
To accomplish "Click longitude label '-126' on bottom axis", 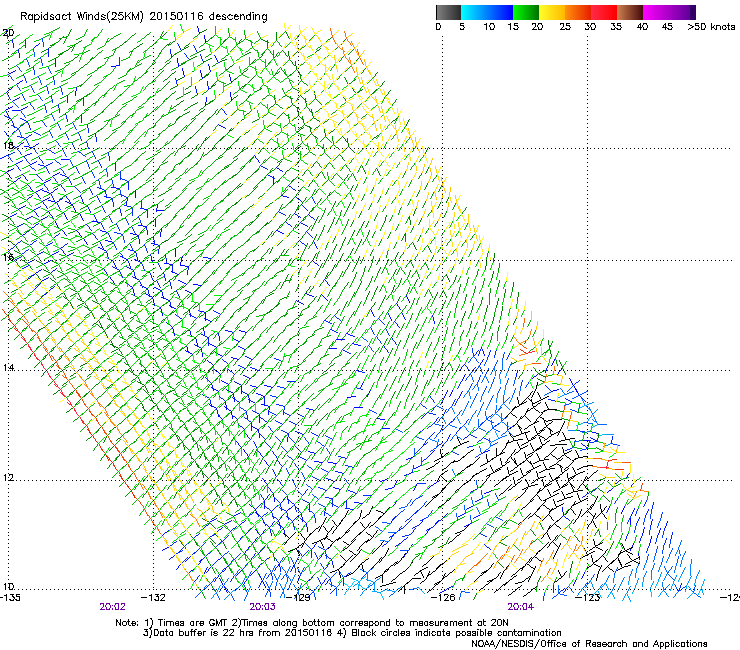I will pos(443,598).
